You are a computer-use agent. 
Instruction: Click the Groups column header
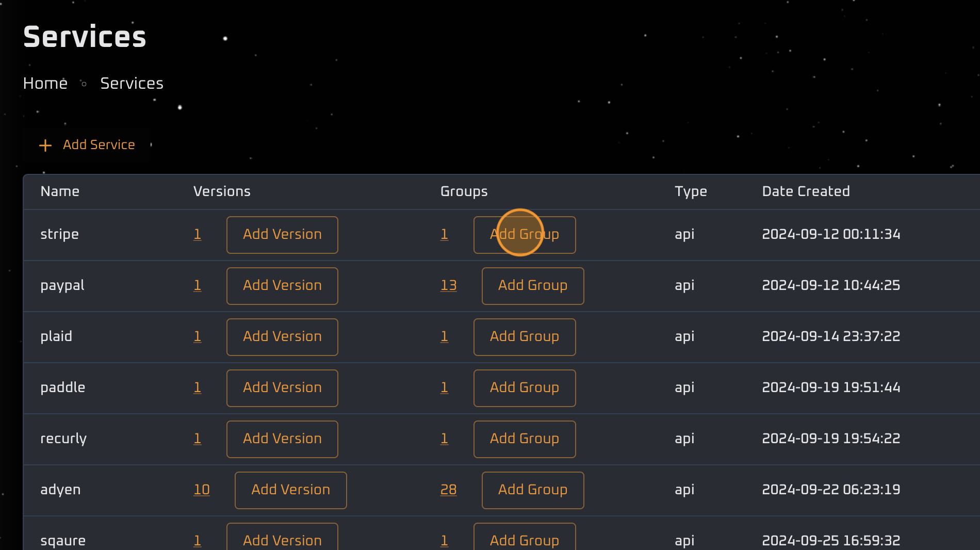click(x=464, y=191)
